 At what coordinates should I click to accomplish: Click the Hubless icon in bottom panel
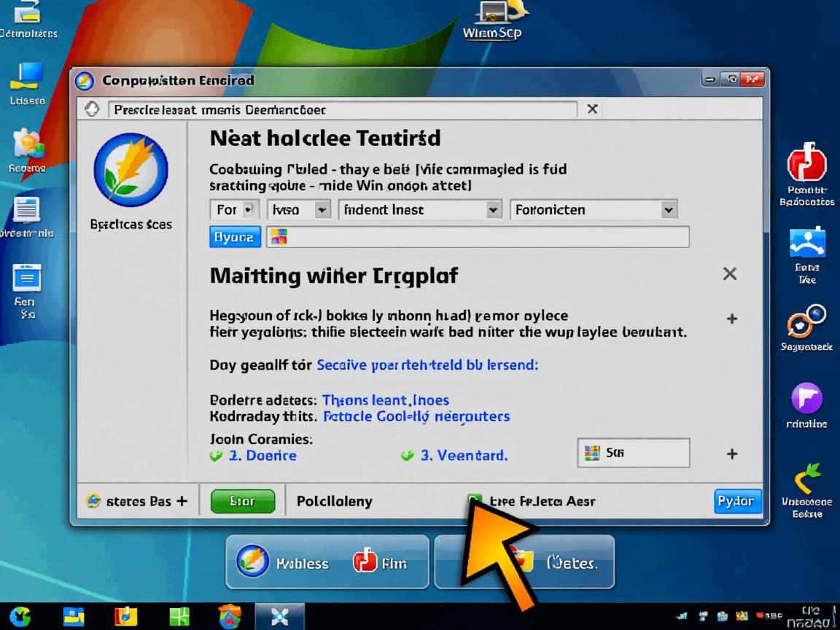tap(252, 562)
